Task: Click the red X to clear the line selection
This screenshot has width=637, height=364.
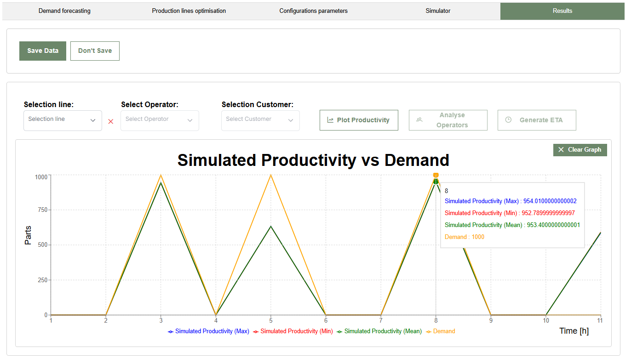Action: coord(110,121)
